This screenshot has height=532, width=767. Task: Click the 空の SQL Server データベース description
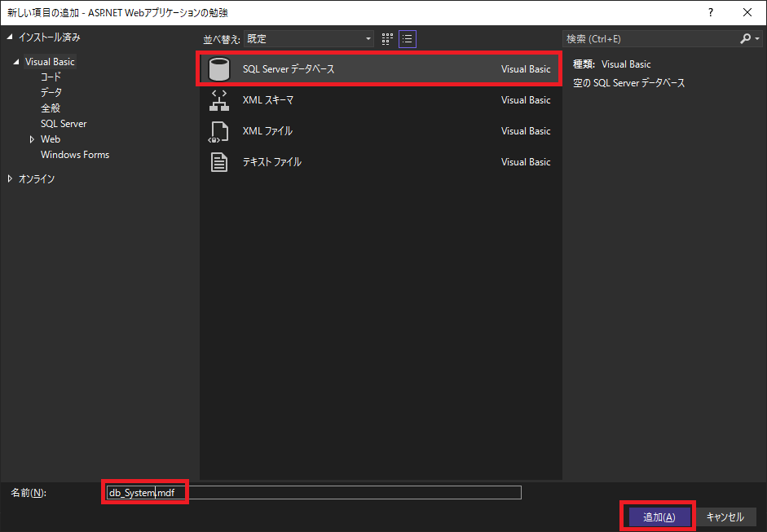tap(628, 83)
